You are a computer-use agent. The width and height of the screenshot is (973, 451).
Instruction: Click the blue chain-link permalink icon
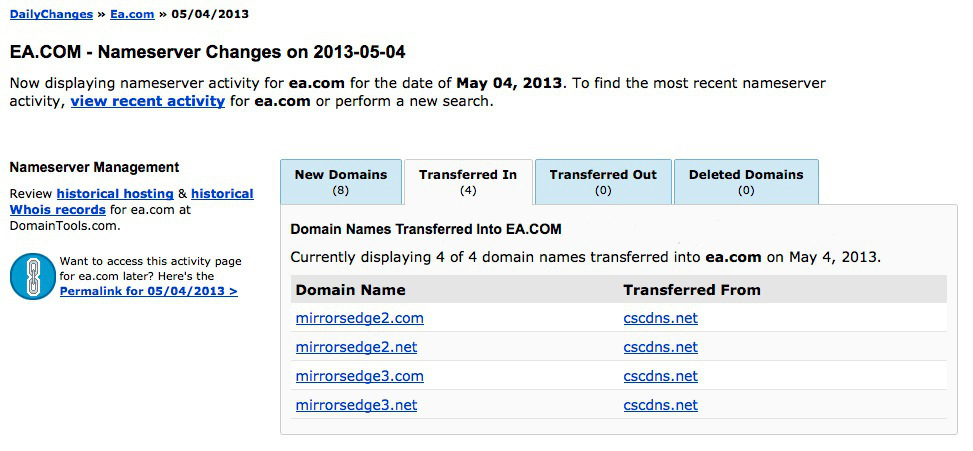pyautogui.click(x=33, y=277)
